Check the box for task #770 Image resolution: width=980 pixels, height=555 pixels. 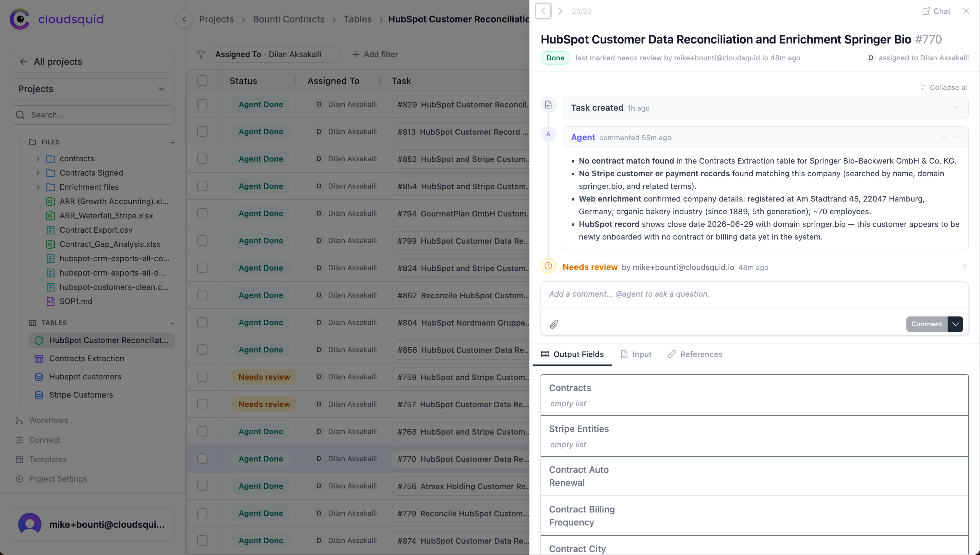[x=203, y=459]
